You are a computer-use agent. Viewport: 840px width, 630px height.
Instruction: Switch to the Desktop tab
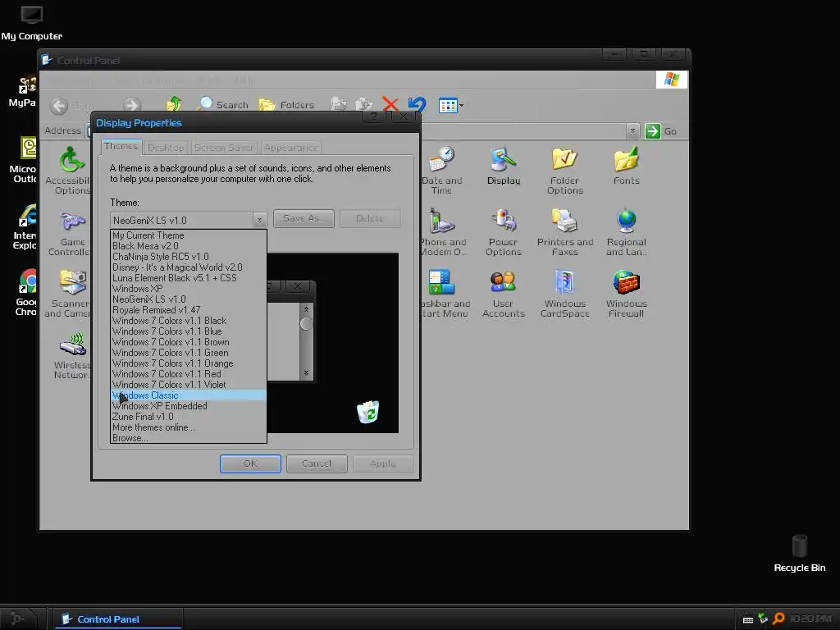click(166, 148)
